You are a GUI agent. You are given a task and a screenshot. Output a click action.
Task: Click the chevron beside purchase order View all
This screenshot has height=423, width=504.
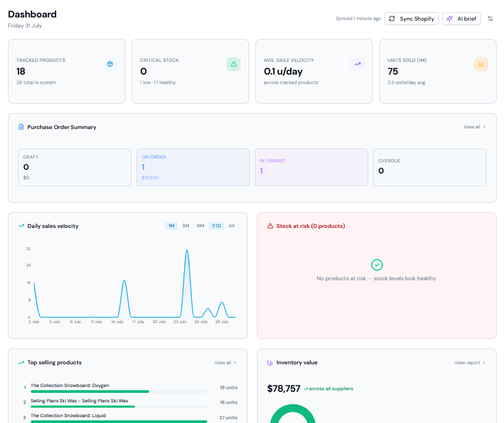[484, 127]
